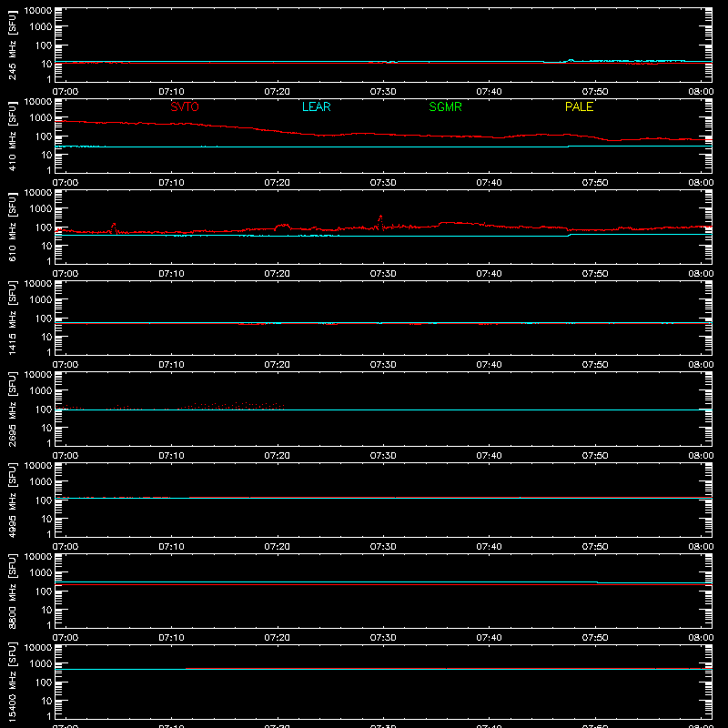Image resolution: width=728 pixels, height=728 pixels.
Task: Click red spike near 07:30 in 610 MHz plot
Action: 380,221
